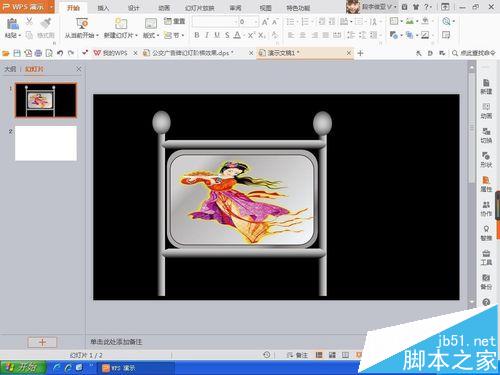500x375 pixels.
Task: Open the Section dropdown
Action: point(174,35)
